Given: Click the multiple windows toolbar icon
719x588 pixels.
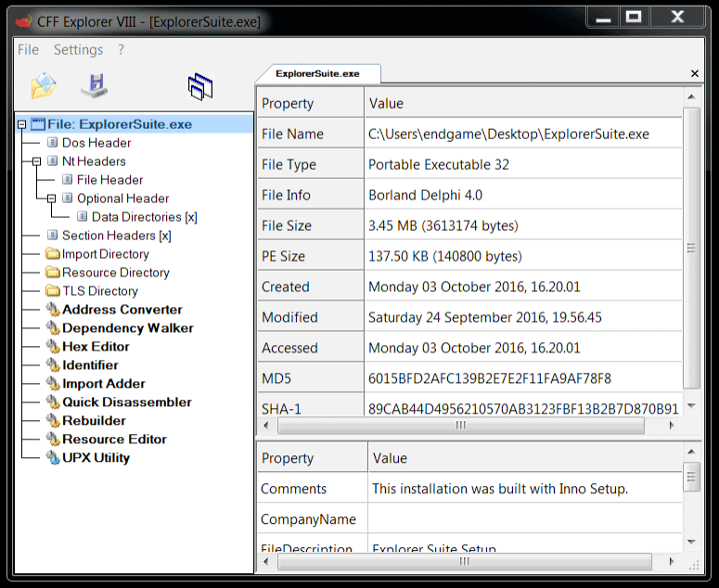Looking at the screenshot, I should tap(200, 87).
